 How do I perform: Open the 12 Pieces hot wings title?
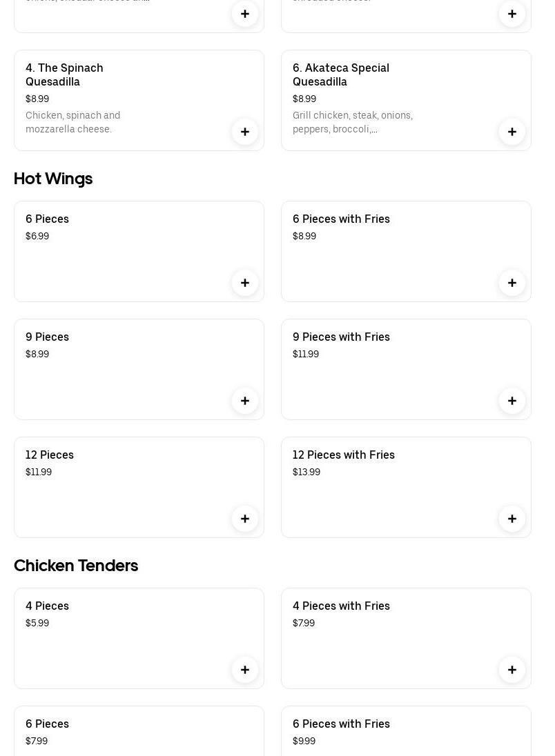pyautogui.click(x=49, y=455)
